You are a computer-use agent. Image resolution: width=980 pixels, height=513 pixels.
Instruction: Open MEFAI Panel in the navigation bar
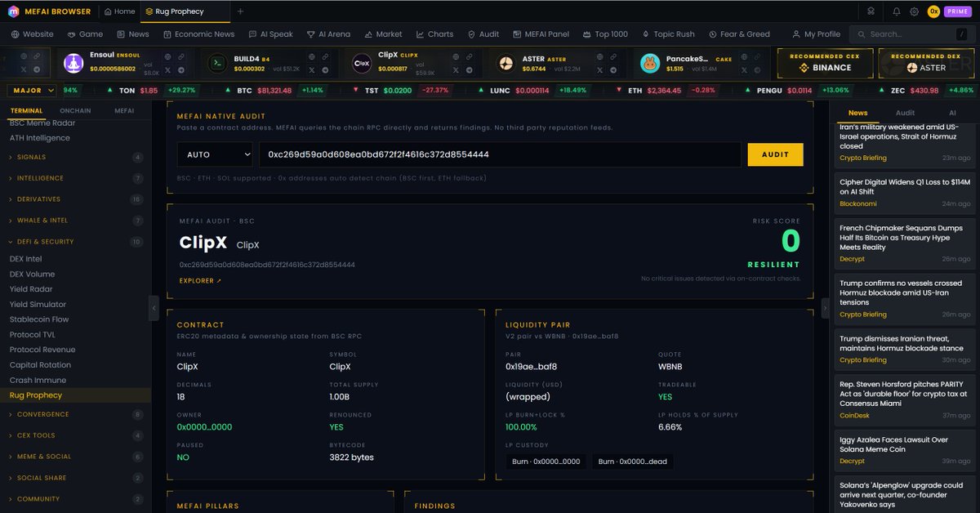click(541, 34)
